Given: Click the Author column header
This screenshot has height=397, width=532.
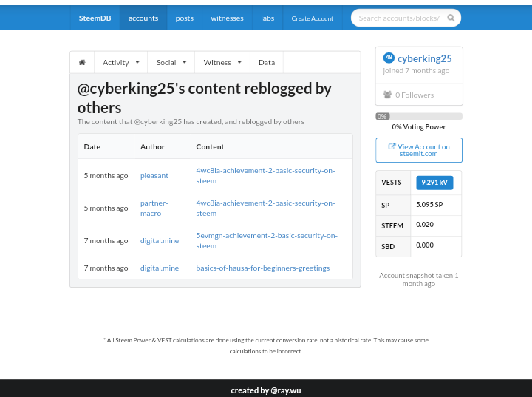Looking at the screenshot, I should 152,146.
